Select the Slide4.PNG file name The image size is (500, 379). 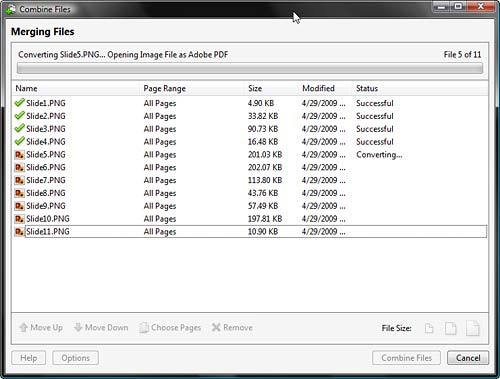pyautogui.click(x=46, y=142)
